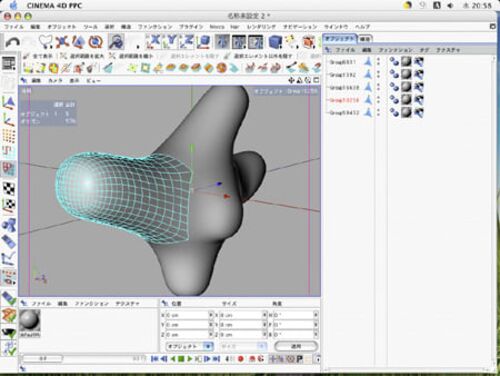Switch to world coordinate system cube icon

tap(204, 42)
